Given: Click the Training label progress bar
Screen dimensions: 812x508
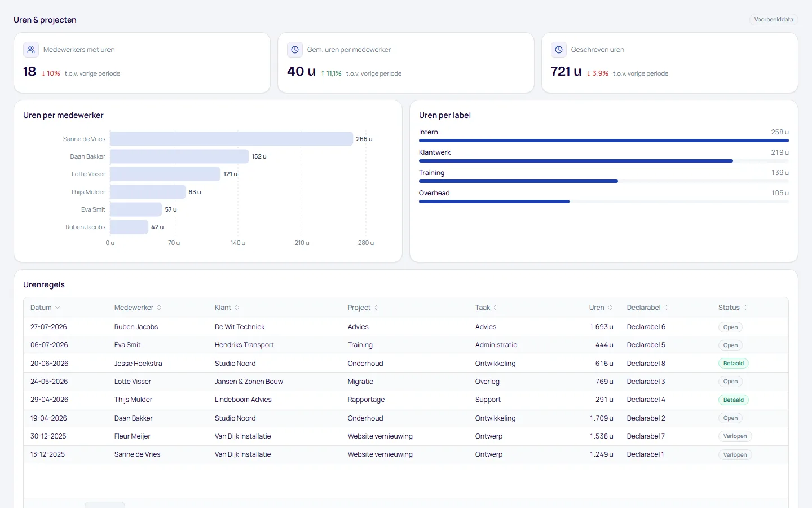Looking at the screenshot, I should (x=604, y=181).
